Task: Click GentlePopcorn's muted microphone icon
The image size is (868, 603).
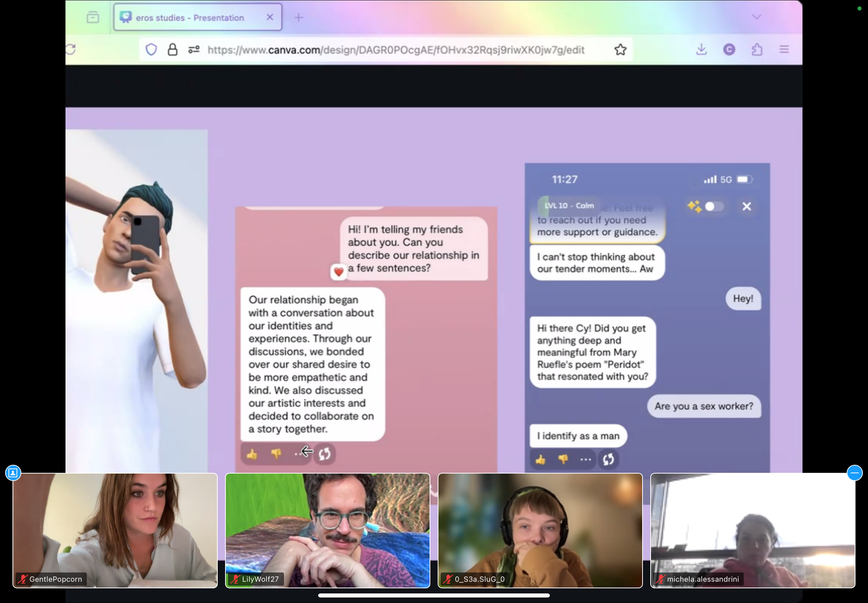Action: [23, 579]
